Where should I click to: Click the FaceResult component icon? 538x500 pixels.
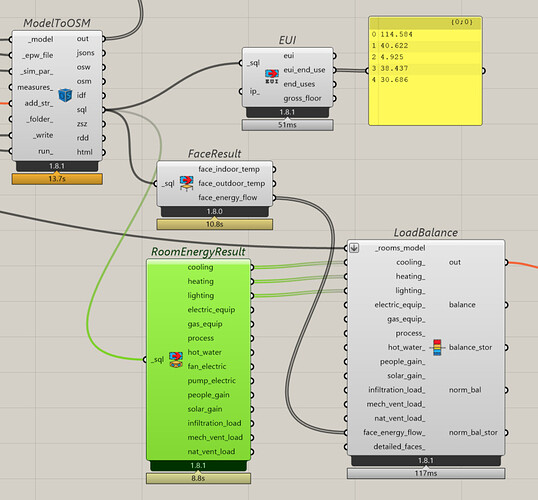186,183
